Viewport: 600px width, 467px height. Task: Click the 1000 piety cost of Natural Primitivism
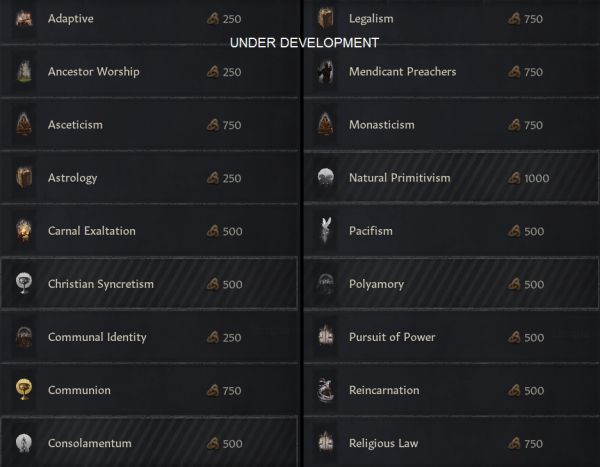pos(536,178)
